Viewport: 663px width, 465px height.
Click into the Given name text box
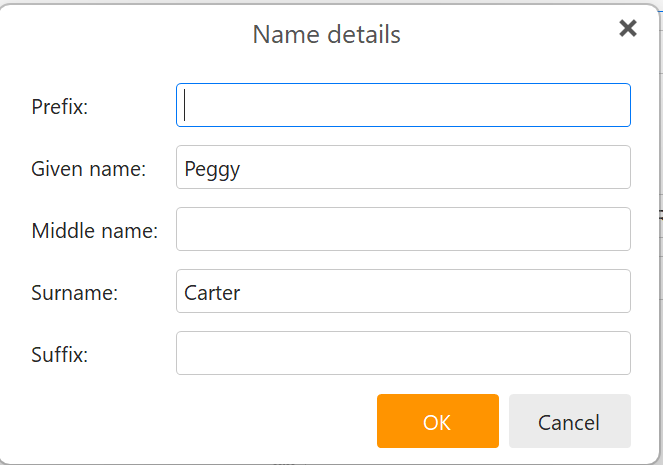(x=403, y=167)
